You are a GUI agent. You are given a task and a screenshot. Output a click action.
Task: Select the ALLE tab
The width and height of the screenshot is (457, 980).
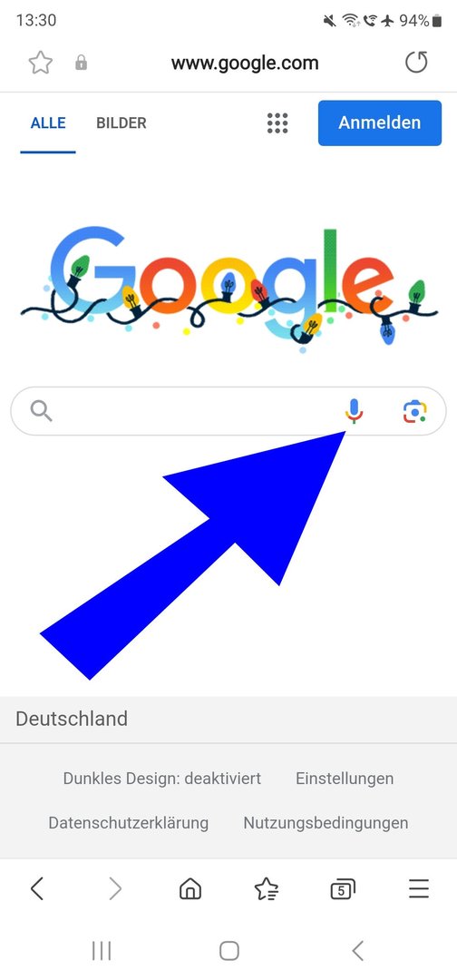pyautogui.click(x=48, y=123)
